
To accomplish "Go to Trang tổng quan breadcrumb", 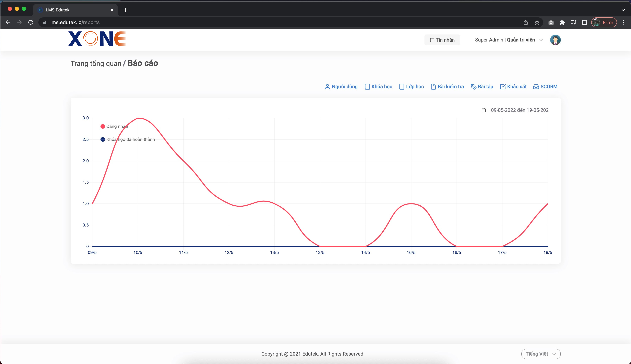I will tap(96, 63).
